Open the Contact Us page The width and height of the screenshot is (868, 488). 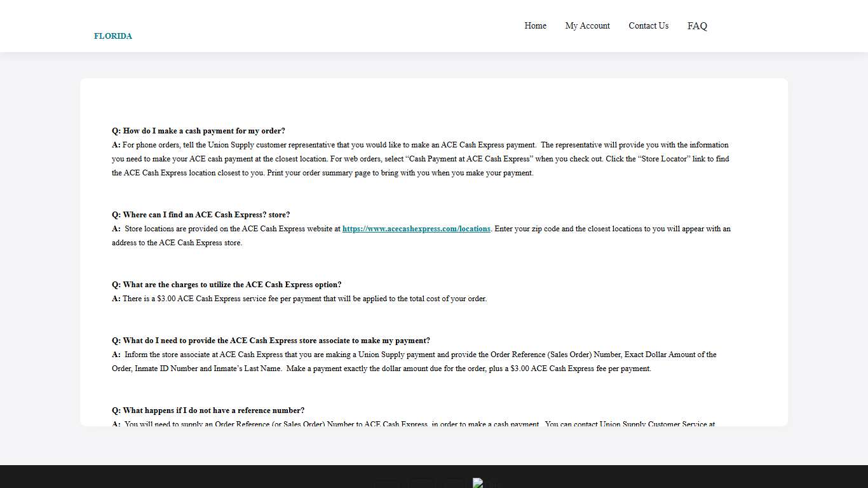click(x=648, y=26)
